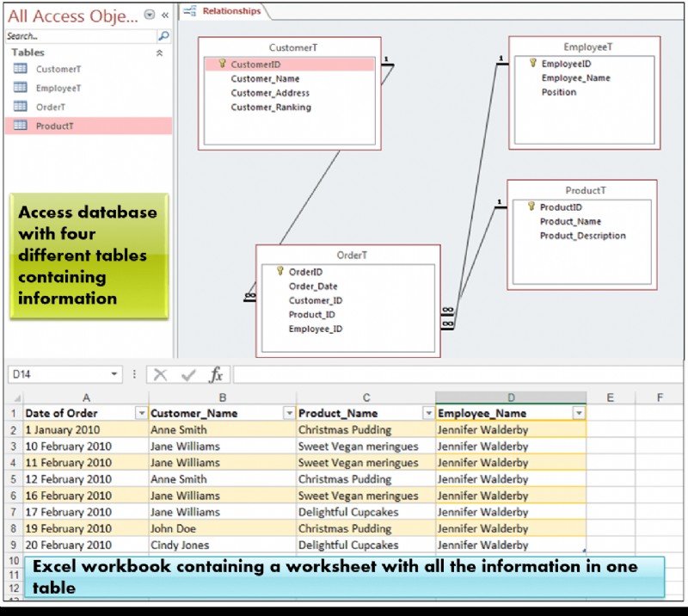Click the Select All corner of the worksheet
Image resolution: width=688 pixels, height=616 pixels.
pos(16,397)
